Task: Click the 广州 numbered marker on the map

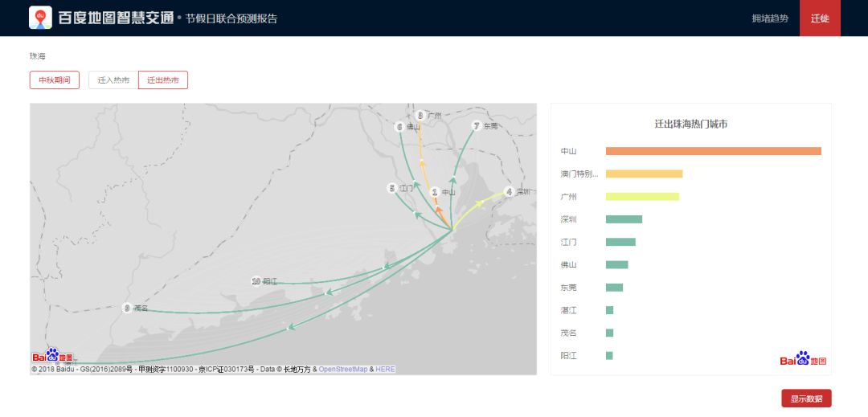Action: click(420, 115)
